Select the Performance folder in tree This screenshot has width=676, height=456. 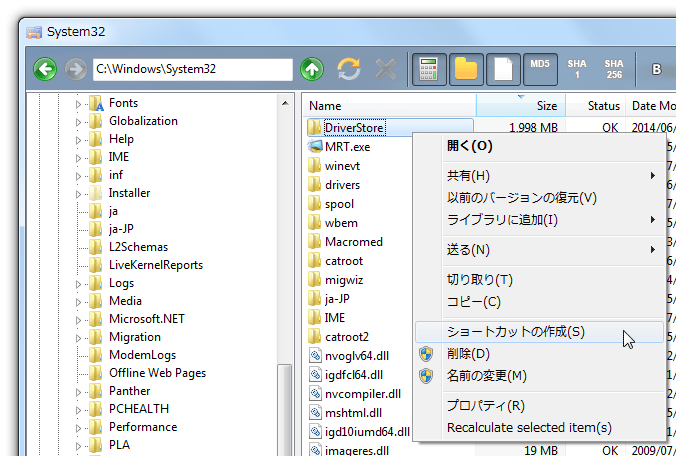click(x=143, y=427)
